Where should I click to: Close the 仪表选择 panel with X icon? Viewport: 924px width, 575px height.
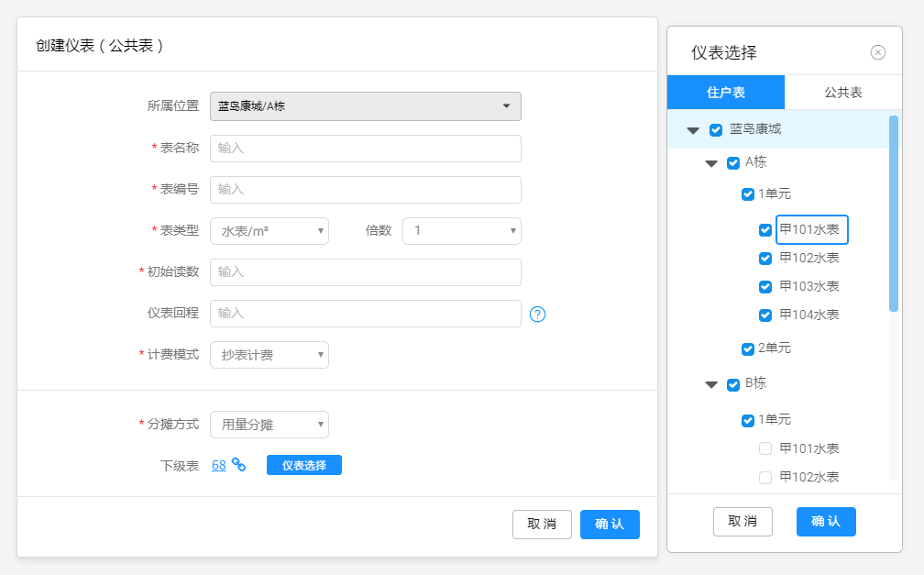877,52
